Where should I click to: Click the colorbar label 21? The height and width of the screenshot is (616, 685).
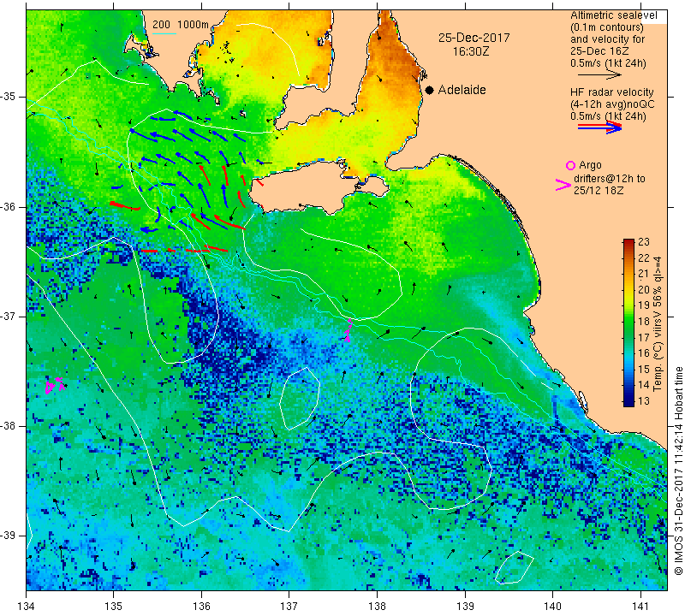pos(644,274)
